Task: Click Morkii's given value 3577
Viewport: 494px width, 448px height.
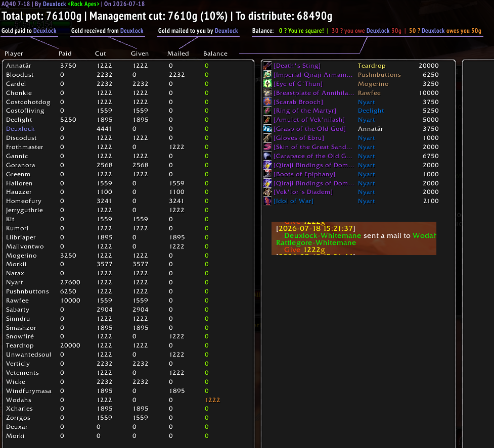Action: (140, 264)
